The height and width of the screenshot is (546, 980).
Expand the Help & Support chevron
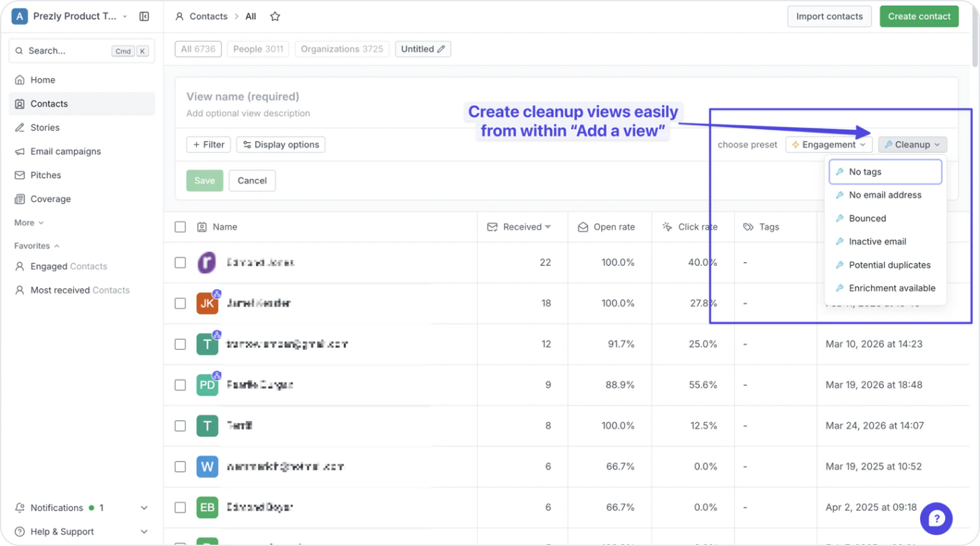coord(144,532)
